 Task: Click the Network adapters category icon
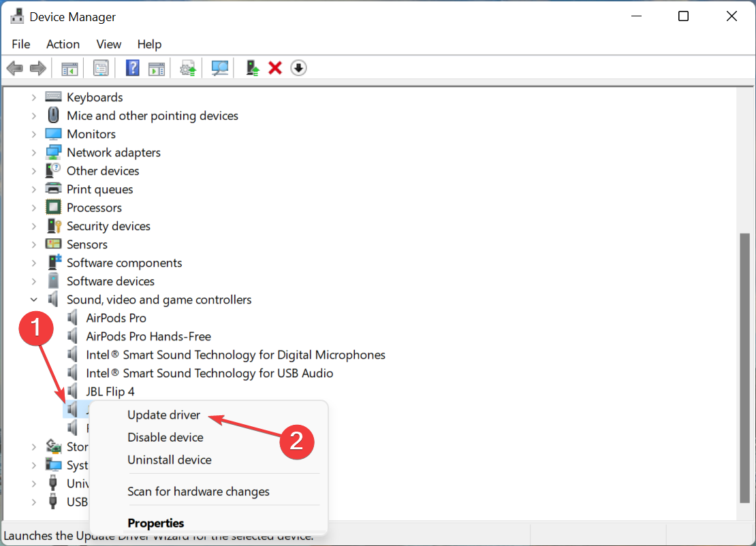click(53, 152)
